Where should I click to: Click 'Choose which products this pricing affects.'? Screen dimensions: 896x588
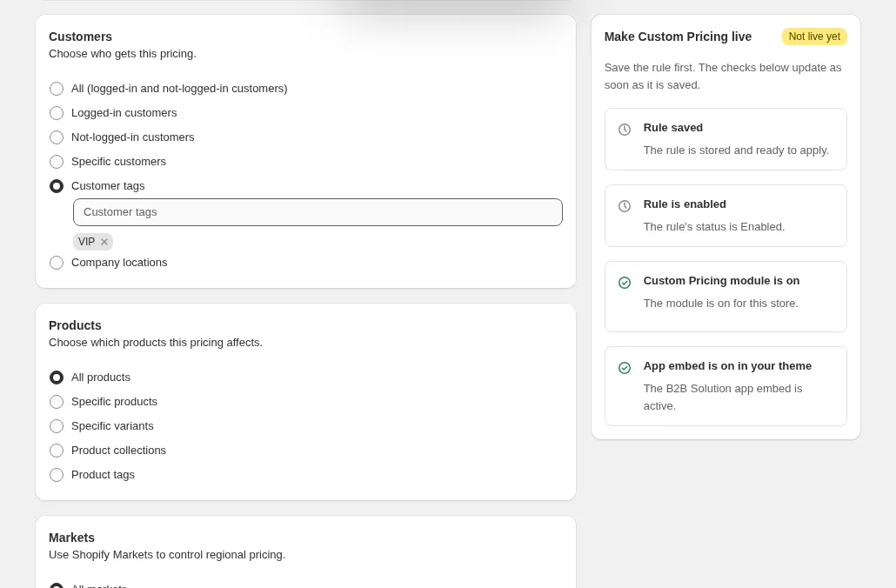[156, 343]
